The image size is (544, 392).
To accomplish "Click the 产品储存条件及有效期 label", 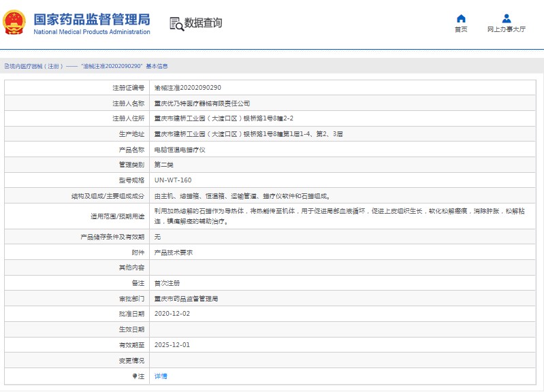I will click(x=112, y=237).
